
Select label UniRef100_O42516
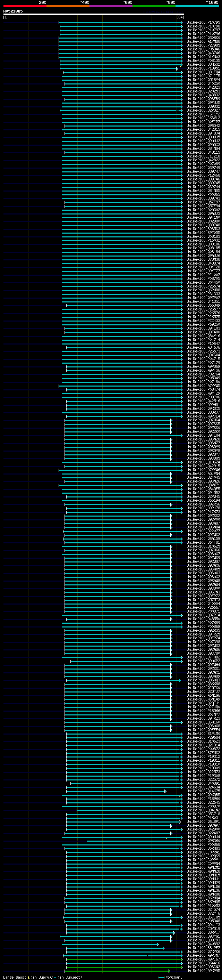pyautogui.click(x=203, y=401)
